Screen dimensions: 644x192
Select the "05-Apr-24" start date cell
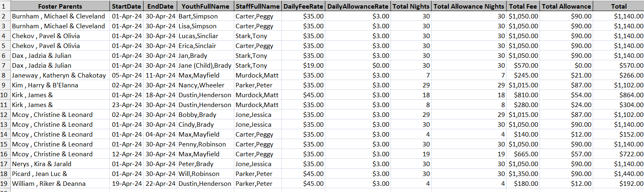click(127, 75)
